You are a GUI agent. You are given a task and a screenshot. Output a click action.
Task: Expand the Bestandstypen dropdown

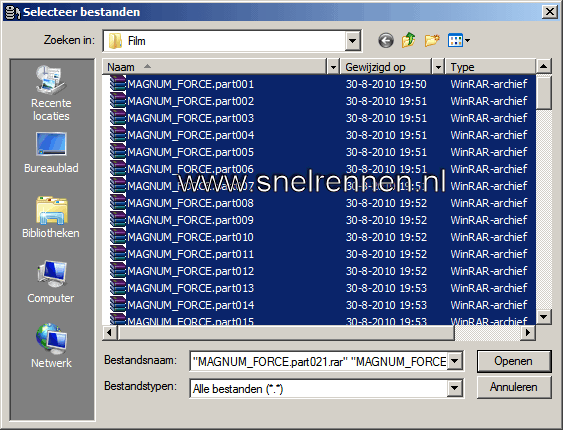click(x=455, y=388)
